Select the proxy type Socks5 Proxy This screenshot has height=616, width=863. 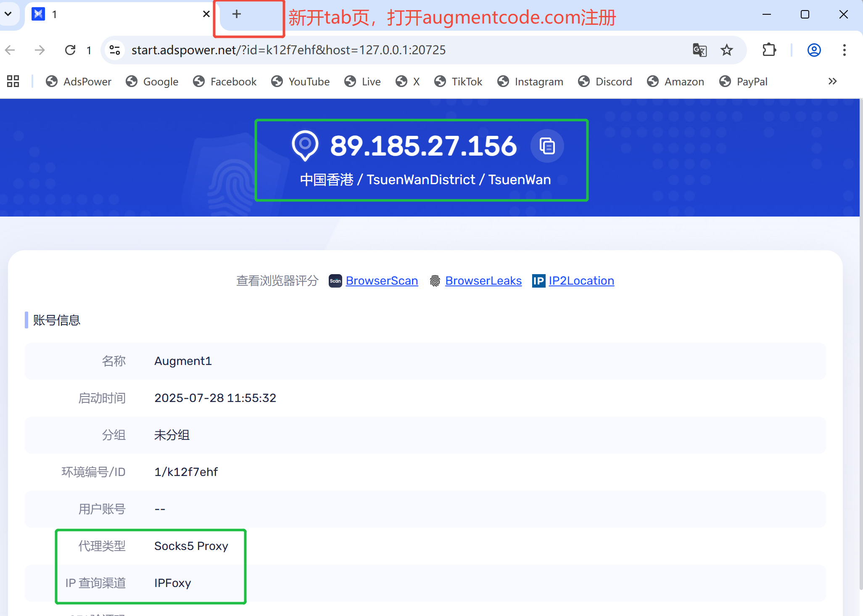pyautogui.click(x=191, y=546)
